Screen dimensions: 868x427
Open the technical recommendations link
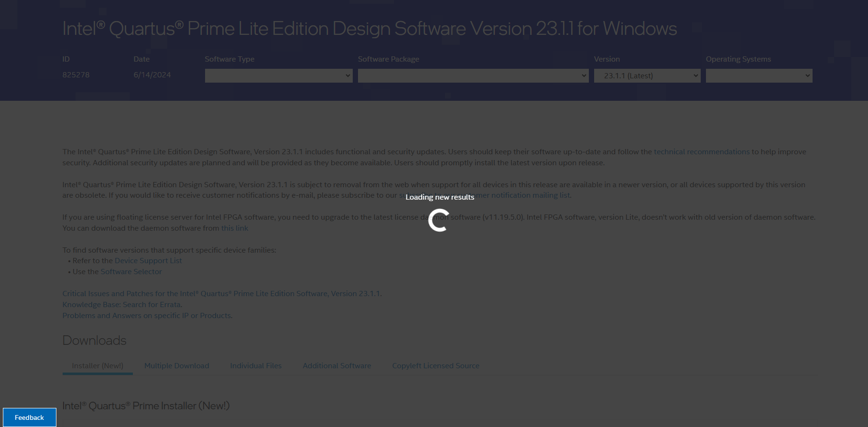tap(702, 151)
